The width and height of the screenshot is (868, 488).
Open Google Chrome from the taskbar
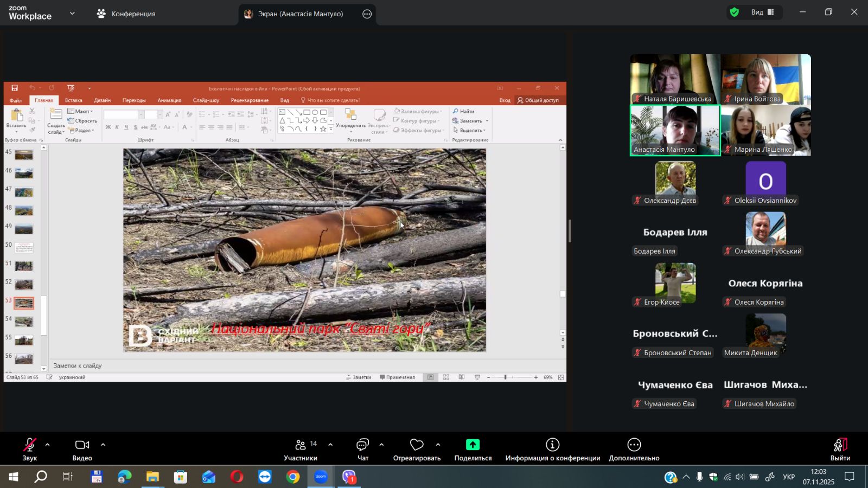point(293,477)
